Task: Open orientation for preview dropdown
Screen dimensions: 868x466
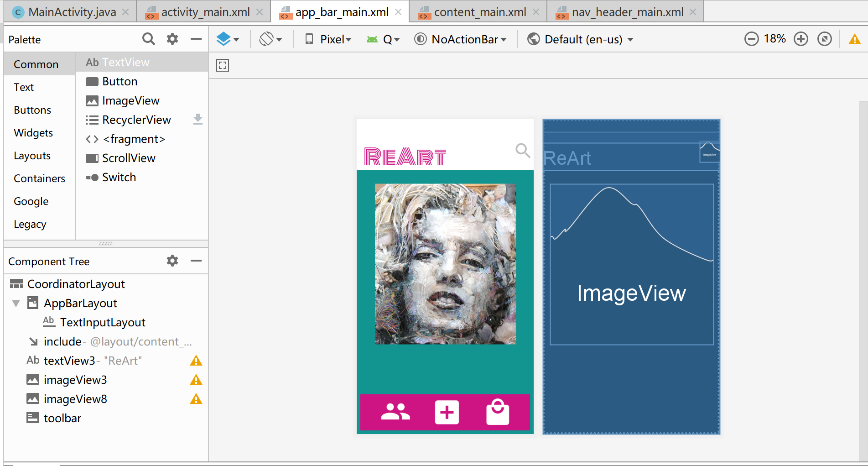Action: pyautogui.click(x=270, y=39)
